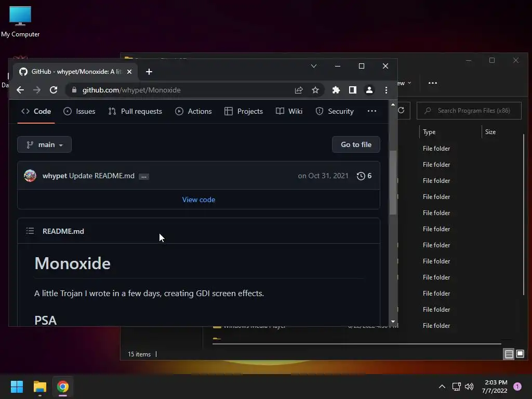The image size is (532, 399).
Task: Open the main branch dropdown
Action: tap(45, 144)
